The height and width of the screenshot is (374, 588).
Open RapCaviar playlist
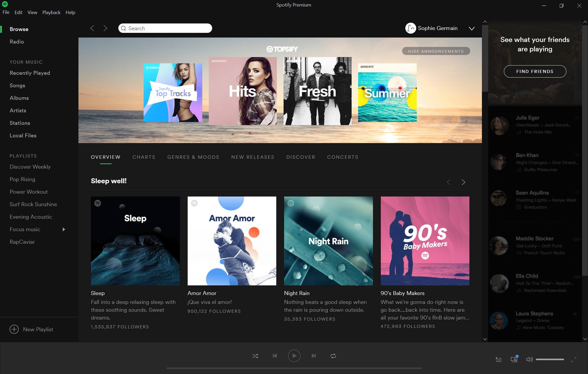pyautogui.click(x=22, y=242)
